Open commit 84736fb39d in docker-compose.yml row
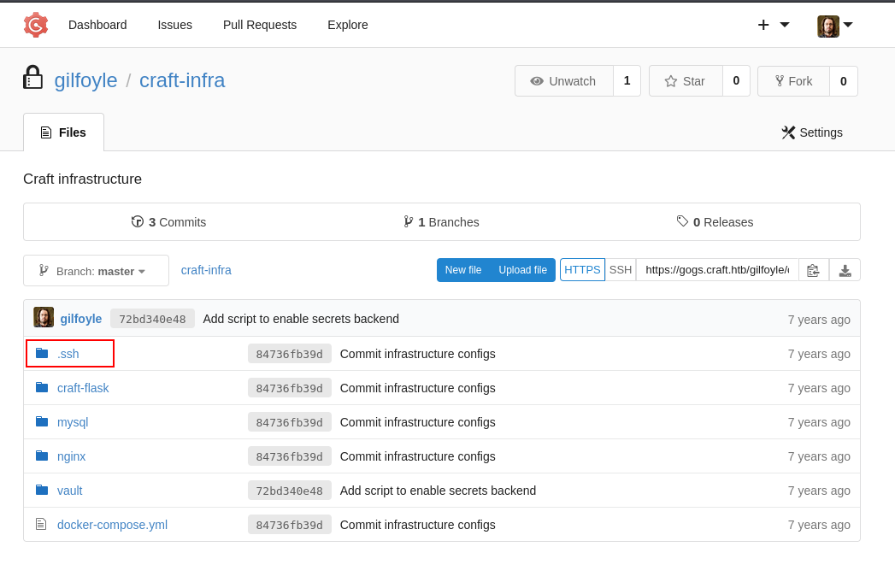This screenshot has height=588, width=895. pos(290,526)
